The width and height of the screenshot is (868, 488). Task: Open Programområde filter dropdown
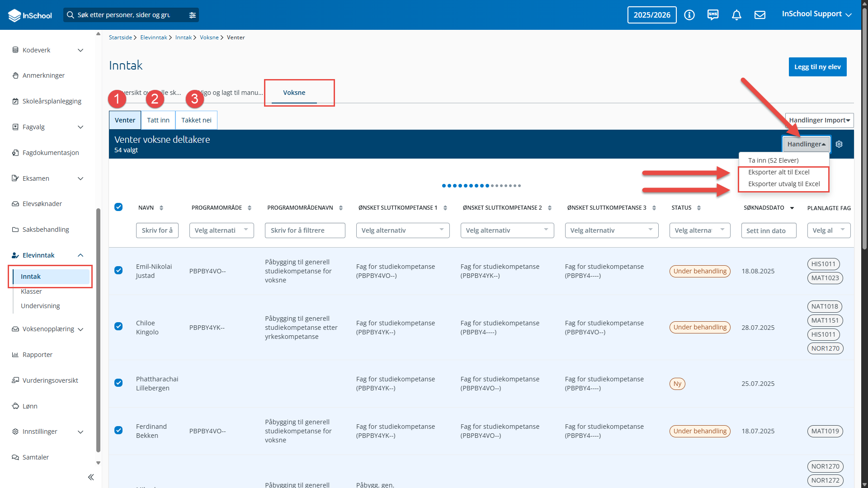222,230
